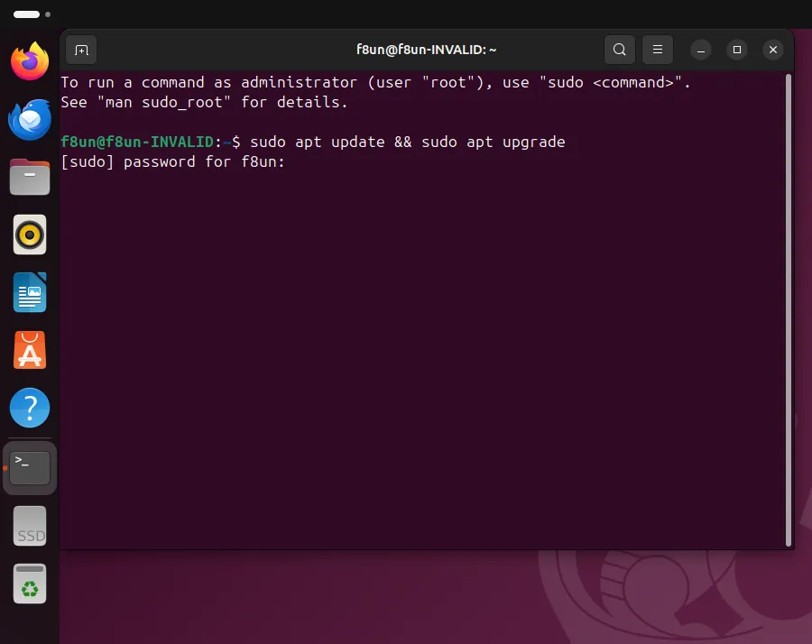Click the terminal vertical scrollbar

click(789, 308)
